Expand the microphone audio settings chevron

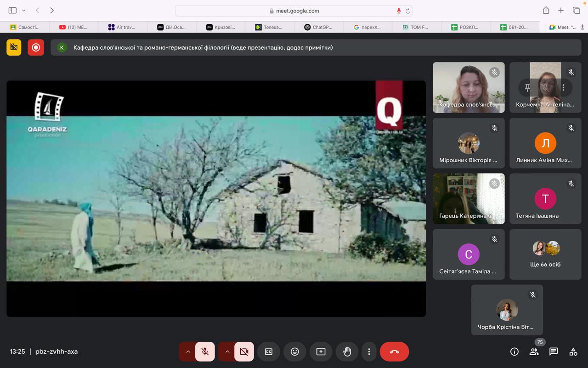pyautogui.click(x=187, y=351)
